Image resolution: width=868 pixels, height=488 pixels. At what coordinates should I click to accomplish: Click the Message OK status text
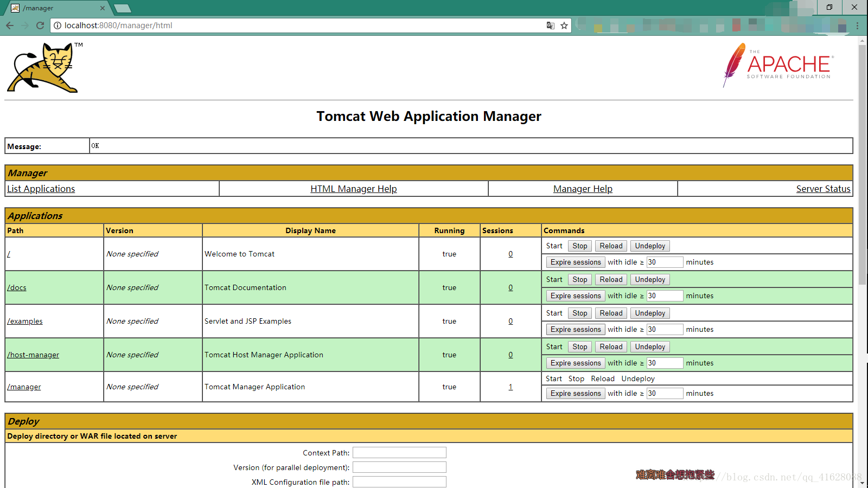point(95,146)
